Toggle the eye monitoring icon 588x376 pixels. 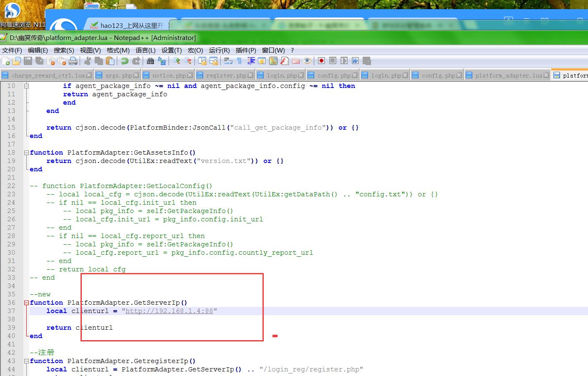(x=307, y=61)
